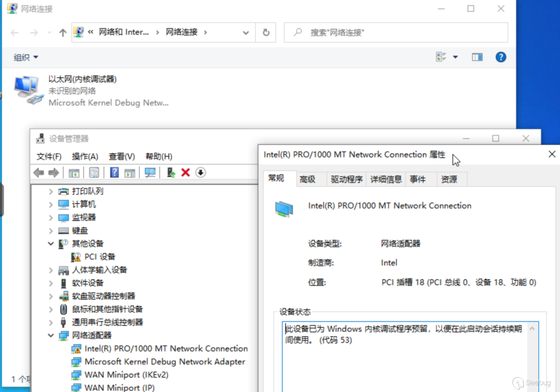Collapse the Network adapters (网络适配器) node
Screen dimensions: 560x392
(x=51, y=335)
